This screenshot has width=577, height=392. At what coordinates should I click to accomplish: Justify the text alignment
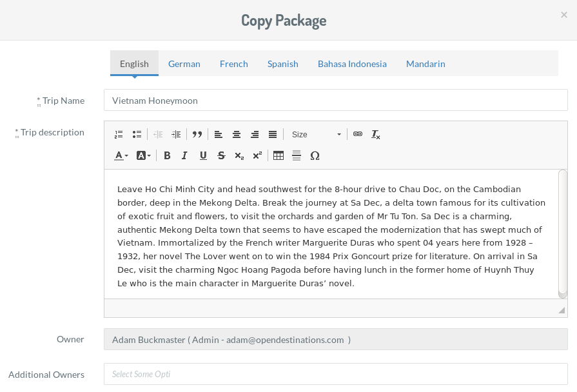pyautogui.click(x=273, y=134)
